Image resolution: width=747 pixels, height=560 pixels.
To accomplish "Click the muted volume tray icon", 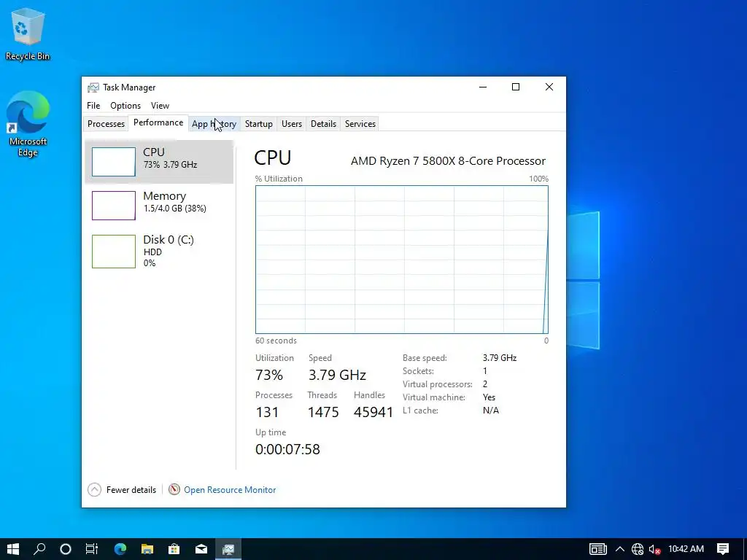I will coord(654,549).
